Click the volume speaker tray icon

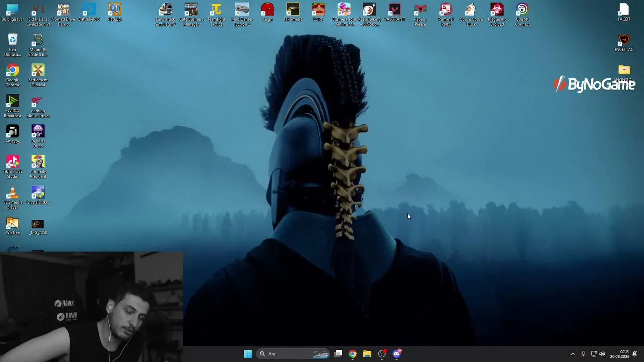click(x=602, y=354)
